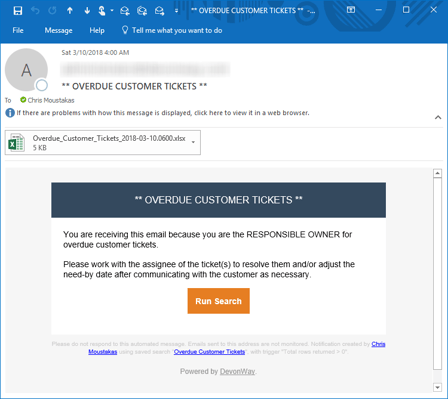Click attachment size 5 KB text
The image size is (448, 399).
pyautogui.click(x=40, y=148)
